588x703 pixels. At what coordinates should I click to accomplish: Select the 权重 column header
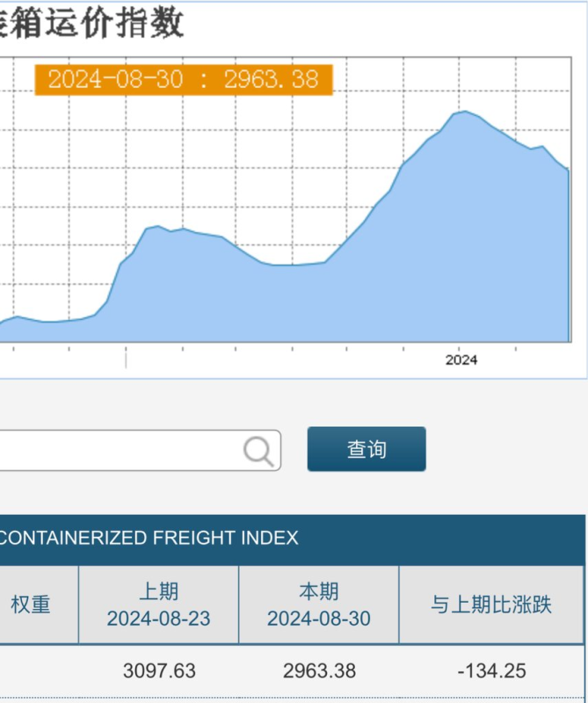[31, 605]
